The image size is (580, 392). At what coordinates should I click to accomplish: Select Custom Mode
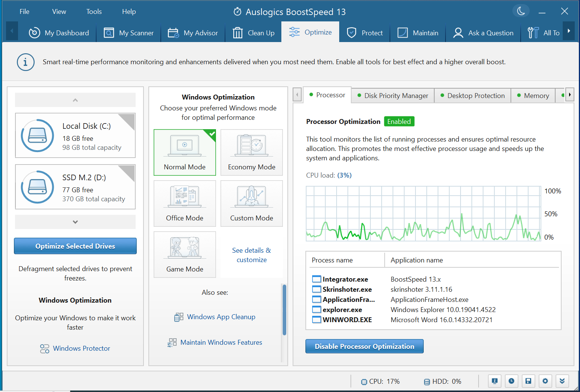252,204
